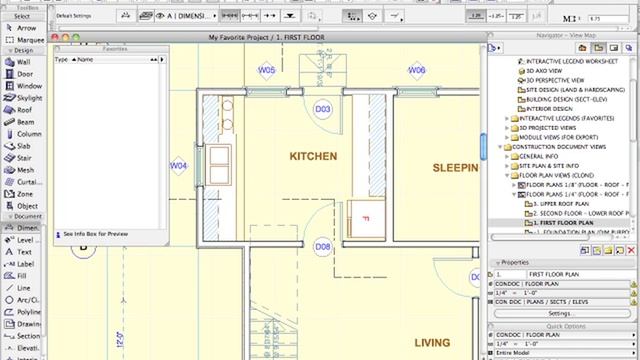
Task: Pick the Stair tool
Action: click(23, 158)
